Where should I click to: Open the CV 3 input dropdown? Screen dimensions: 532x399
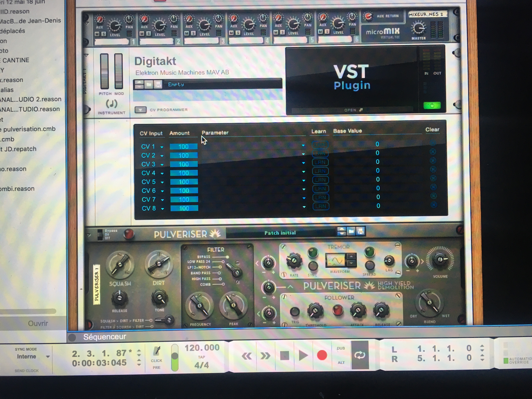click(x=162, y=165)
